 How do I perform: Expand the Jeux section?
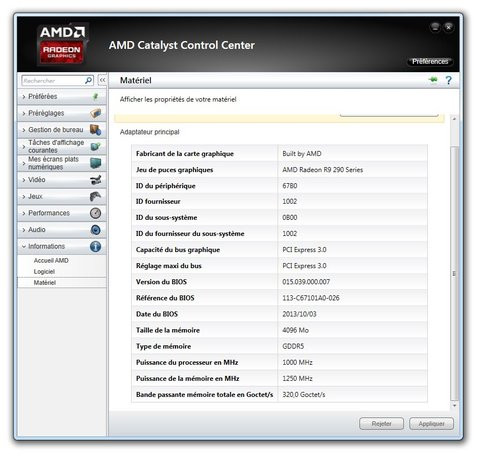62,196
